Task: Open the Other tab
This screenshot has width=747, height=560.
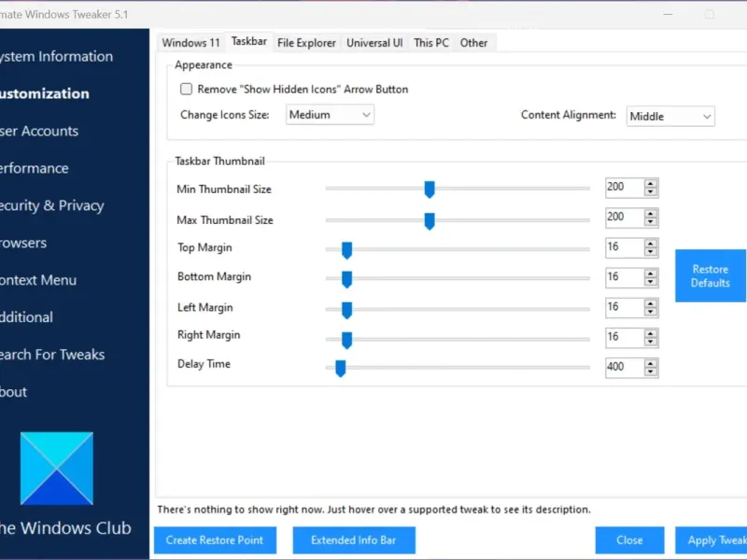Action: click(473, 43)
